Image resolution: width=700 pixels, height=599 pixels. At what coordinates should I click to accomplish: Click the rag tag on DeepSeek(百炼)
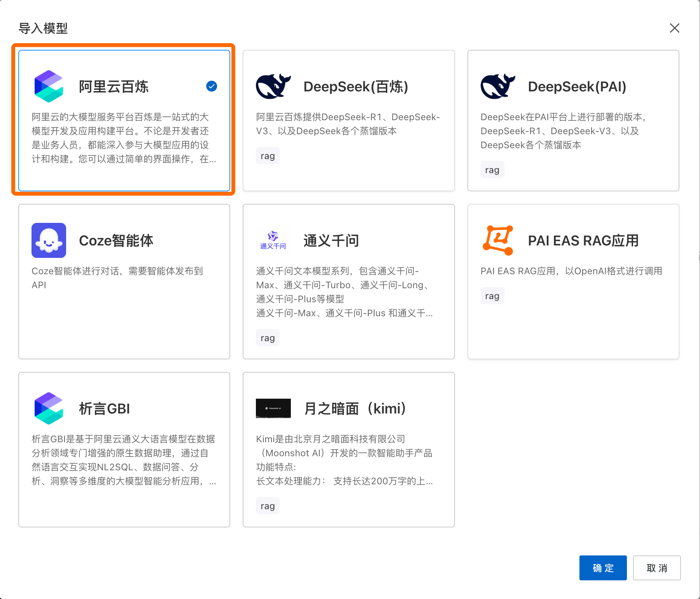click(268, 156)
